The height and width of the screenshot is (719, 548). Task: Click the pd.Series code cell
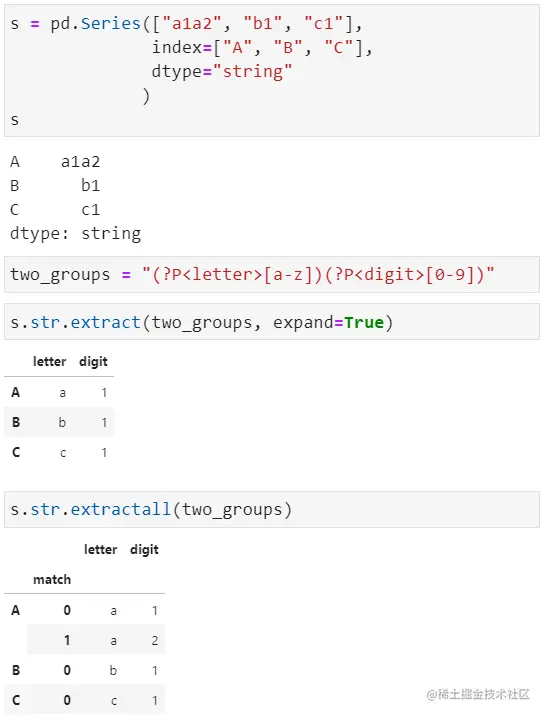[x=272, y=71]
